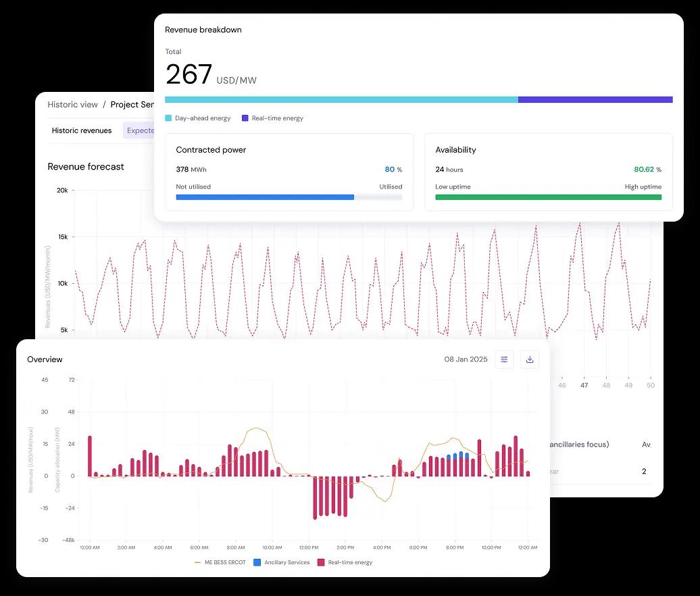
Task: Switch to the Historic revenues tab
Action: pos(82,130)
